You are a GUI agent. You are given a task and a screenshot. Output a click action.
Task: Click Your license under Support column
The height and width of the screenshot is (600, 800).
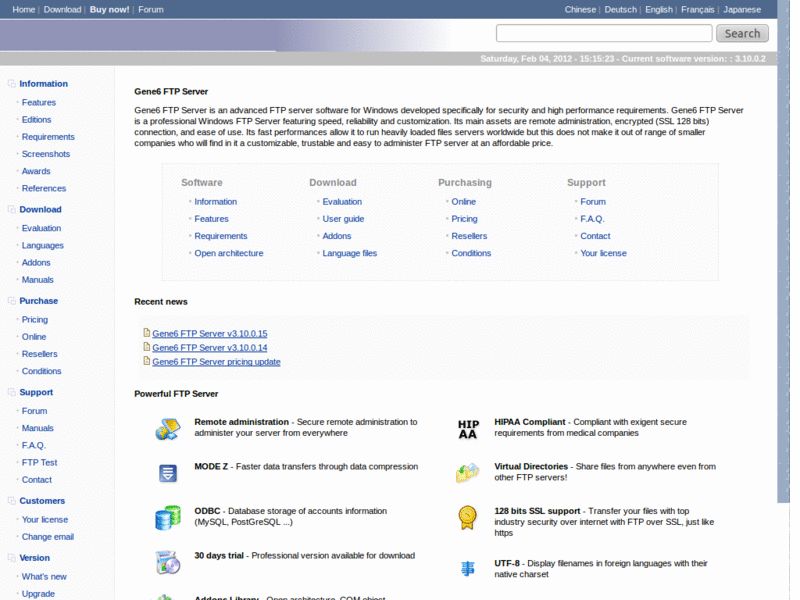pos(603,253)
